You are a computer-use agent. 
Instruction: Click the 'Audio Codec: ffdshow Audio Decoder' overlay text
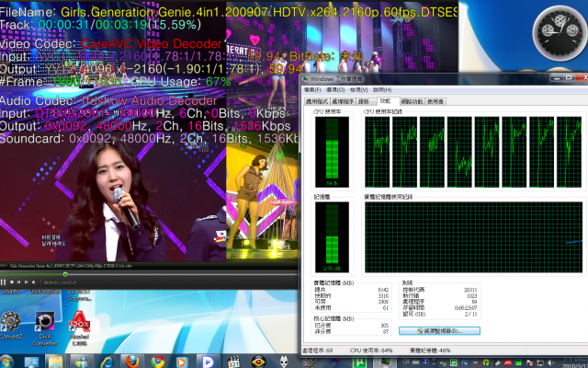108,100
